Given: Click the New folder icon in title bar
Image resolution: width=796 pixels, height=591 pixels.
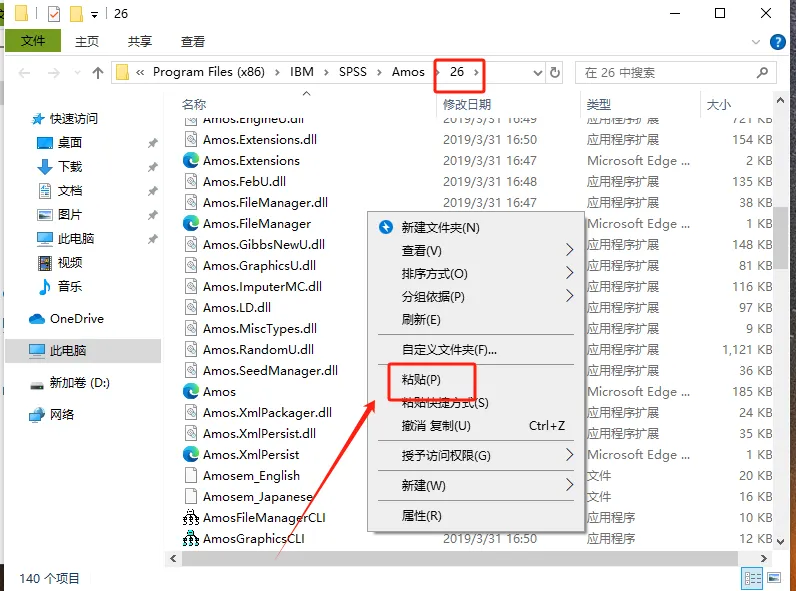Looking at the screenshot, I should pos(76,14).
